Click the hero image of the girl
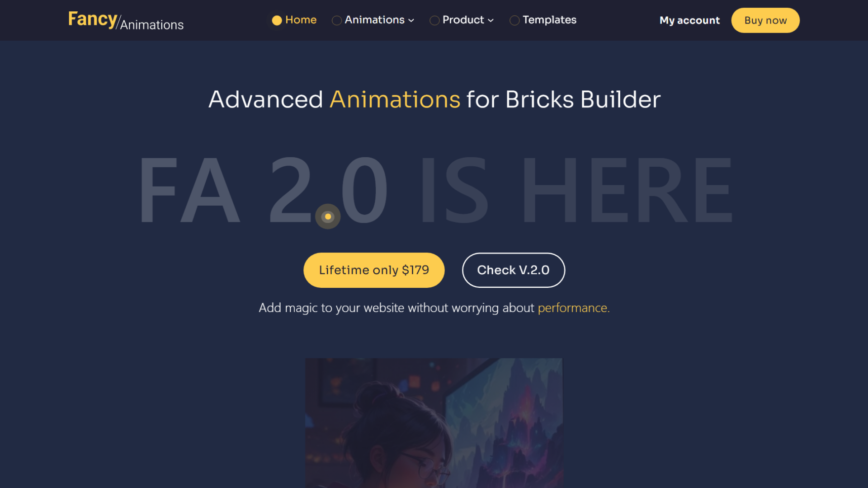The height and width of the screenshot is (488, 868). 434,423
